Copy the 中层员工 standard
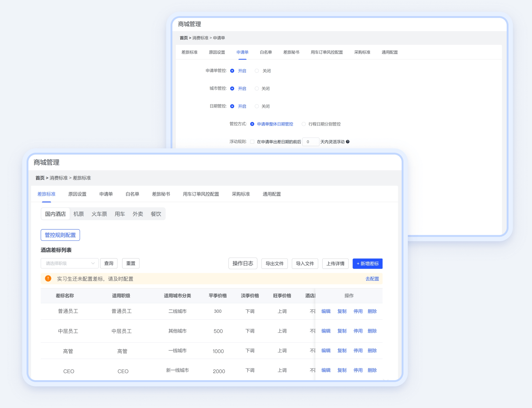 pos(342,331)
